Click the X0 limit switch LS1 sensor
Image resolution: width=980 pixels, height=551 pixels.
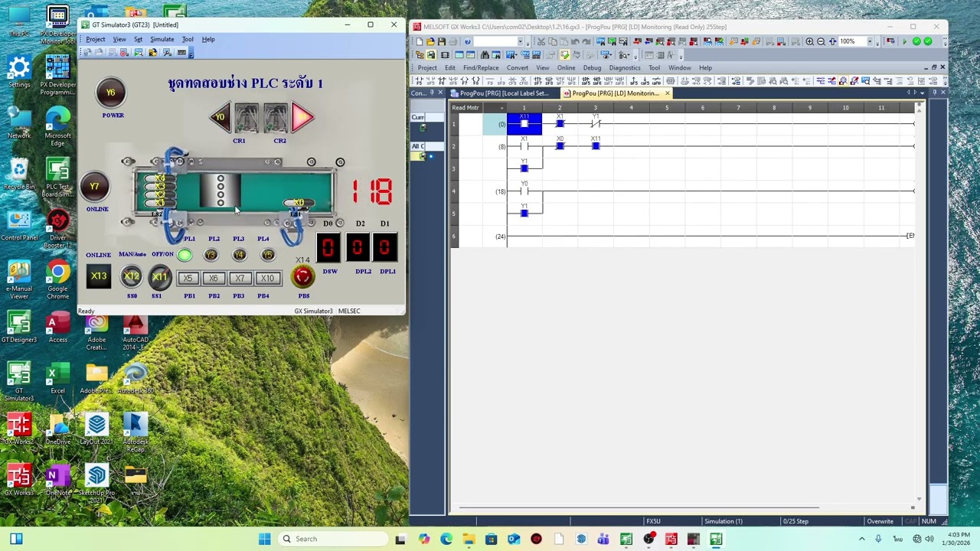298,203
